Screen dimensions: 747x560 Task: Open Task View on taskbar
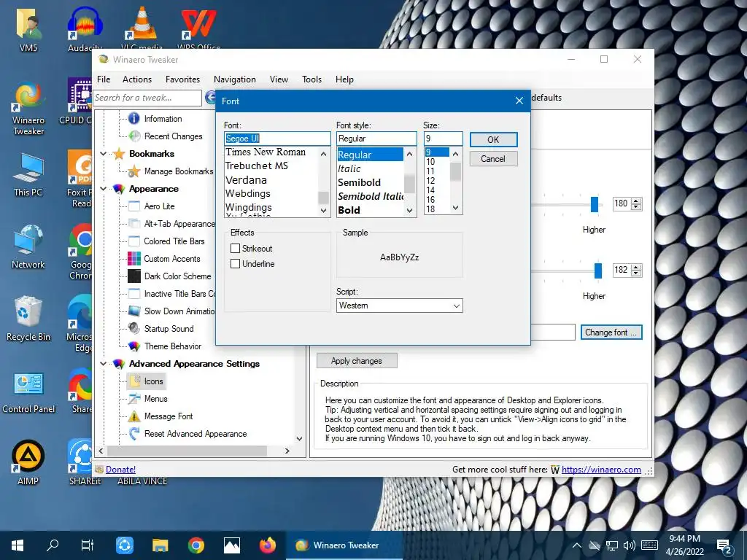point(88,545)
